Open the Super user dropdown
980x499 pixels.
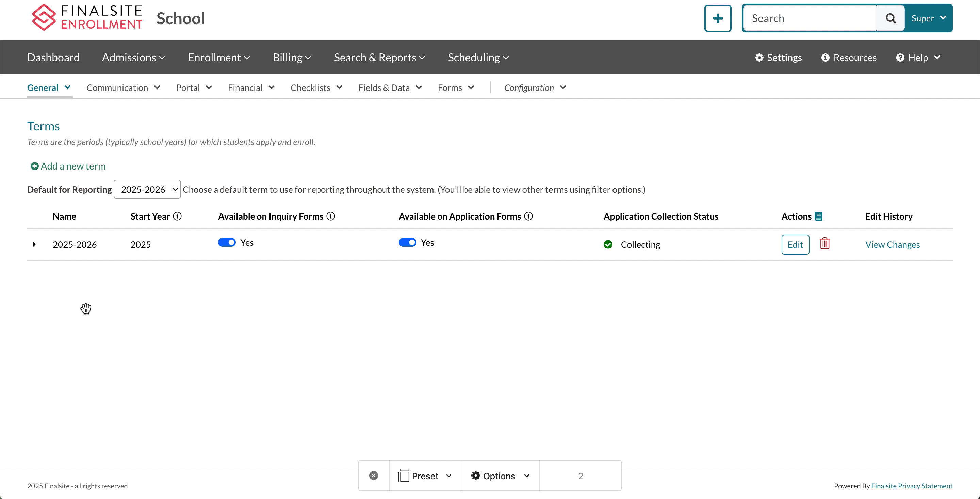point(928,18)
